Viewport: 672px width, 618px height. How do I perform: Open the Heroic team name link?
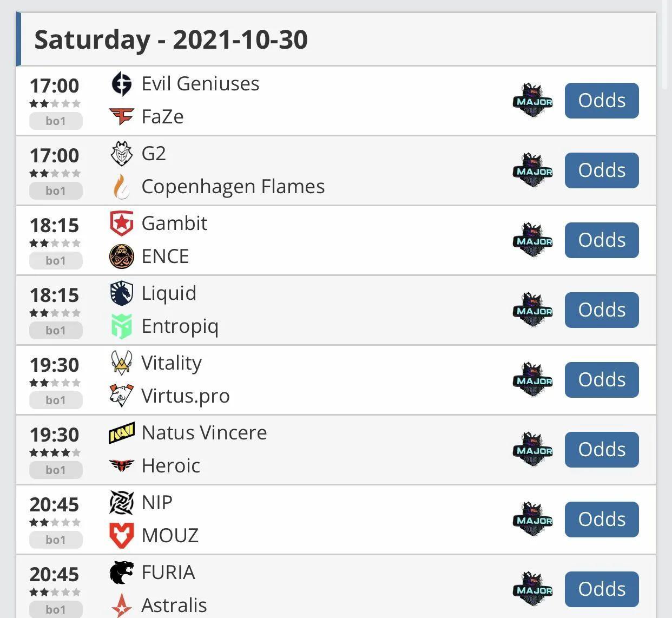(170, 466)
